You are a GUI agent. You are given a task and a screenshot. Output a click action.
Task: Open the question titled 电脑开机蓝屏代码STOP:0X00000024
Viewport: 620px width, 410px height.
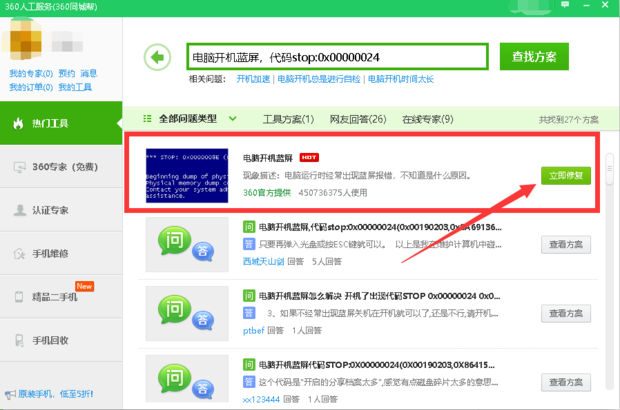(x=376, y=365)
